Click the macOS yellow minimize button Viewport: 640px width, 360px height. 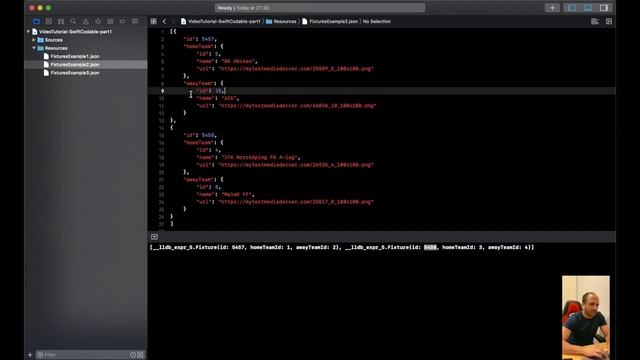point(40,8)
